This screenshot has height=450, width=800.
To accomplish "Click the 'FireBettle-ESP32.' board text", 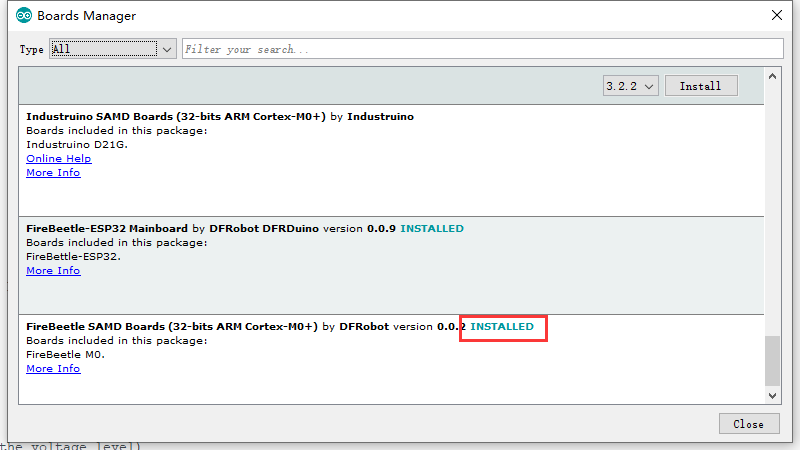I will pos(73,257).
